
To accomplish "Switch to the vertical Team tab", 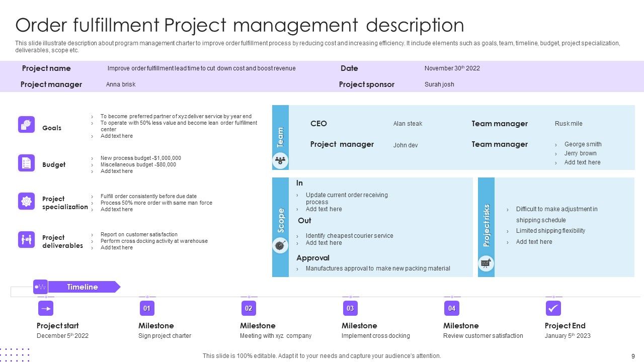I will coord(281,137).
